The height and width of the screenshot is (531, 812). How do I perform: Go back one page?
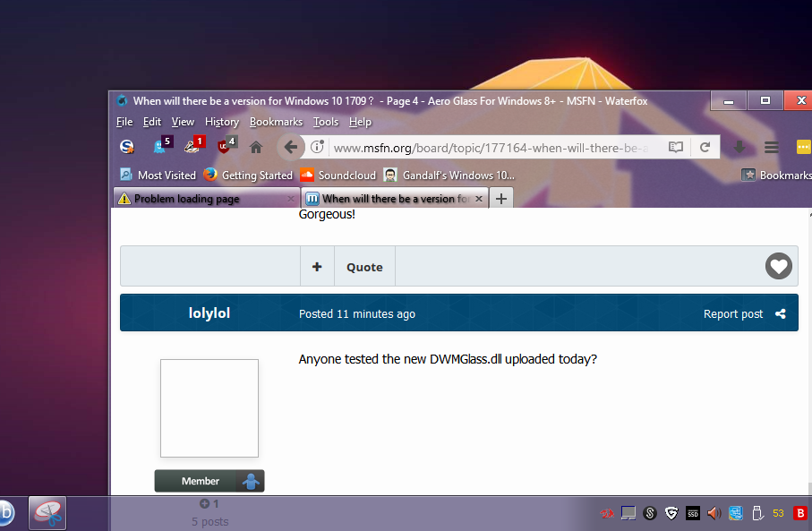291,148
